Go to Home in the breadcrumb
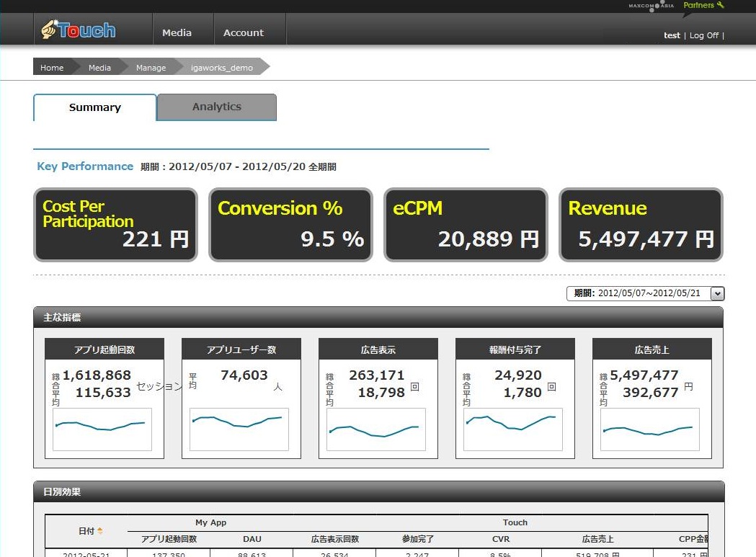Viewport: 756px width, 557px height. point(52,68)
